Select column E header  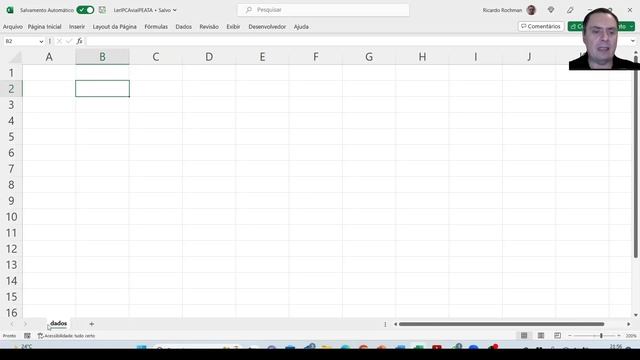click(262, 57)
